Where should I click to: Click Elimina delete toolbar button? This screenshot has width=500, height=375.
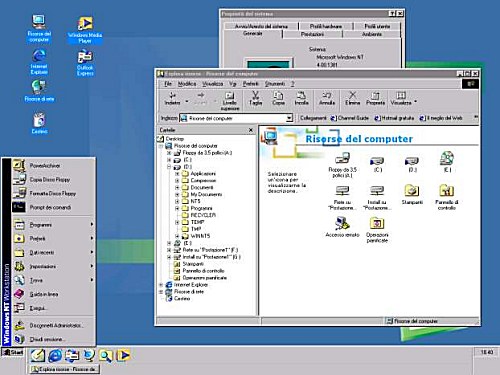click(x=353, y=99)
